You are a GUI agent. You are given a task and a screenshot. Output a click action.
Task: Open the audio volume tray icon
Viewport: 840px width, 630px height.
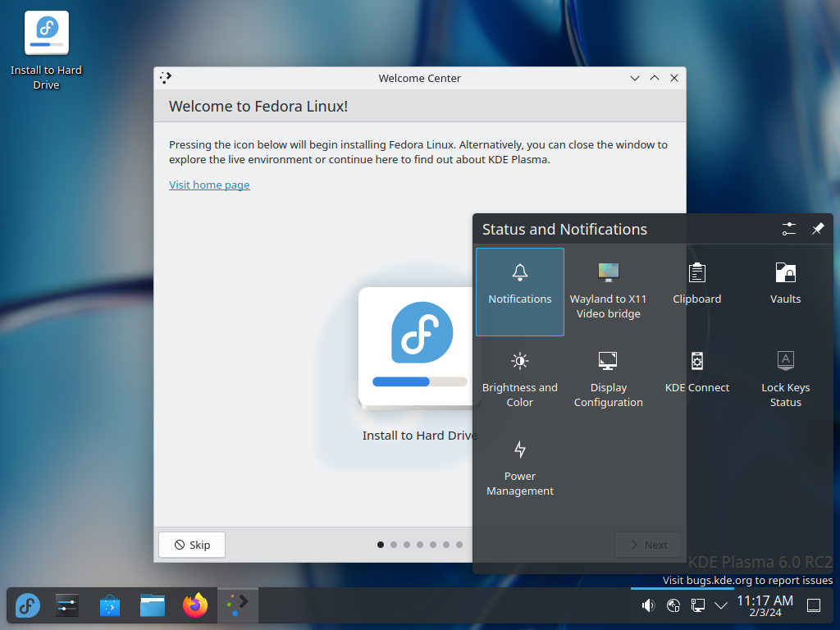pos(648,605)
